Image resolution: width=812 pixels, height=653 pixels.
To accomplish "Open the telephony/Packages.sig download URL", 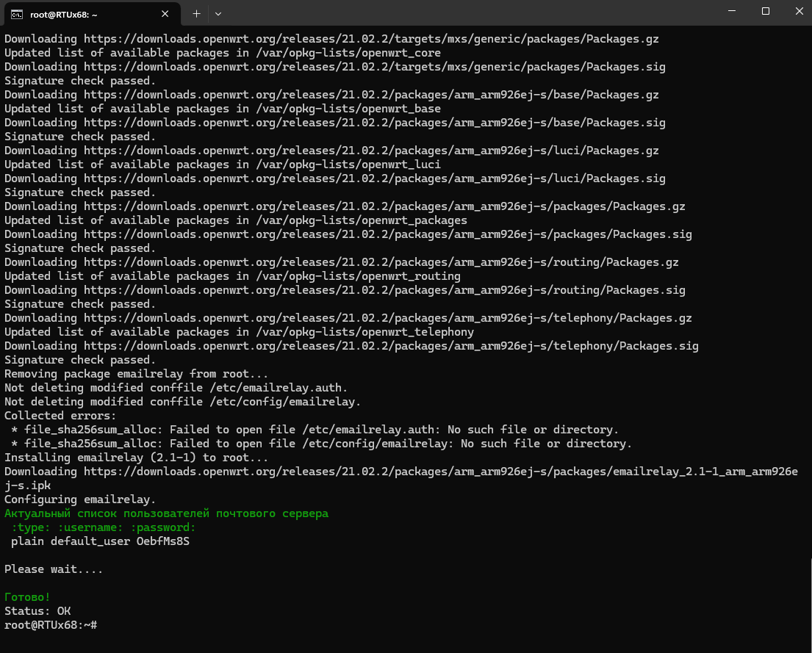I will pyautogui.click(x=391, y=346).
